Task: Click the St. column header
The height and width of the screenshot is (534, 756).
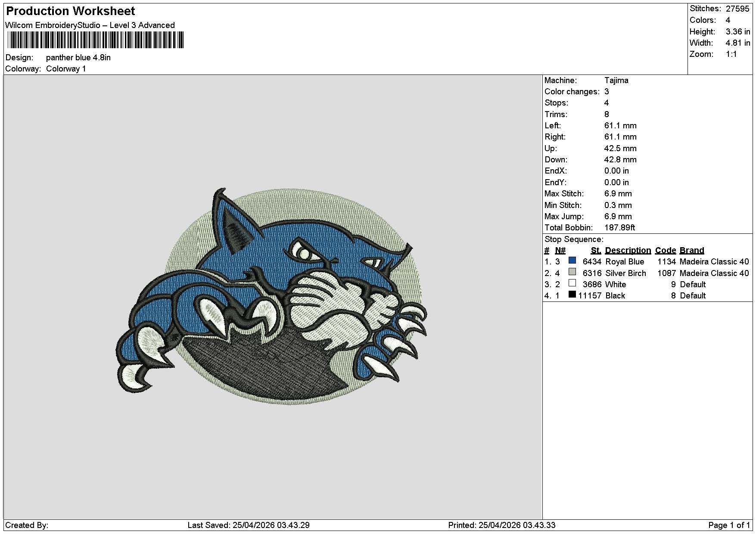Action: 596,250
